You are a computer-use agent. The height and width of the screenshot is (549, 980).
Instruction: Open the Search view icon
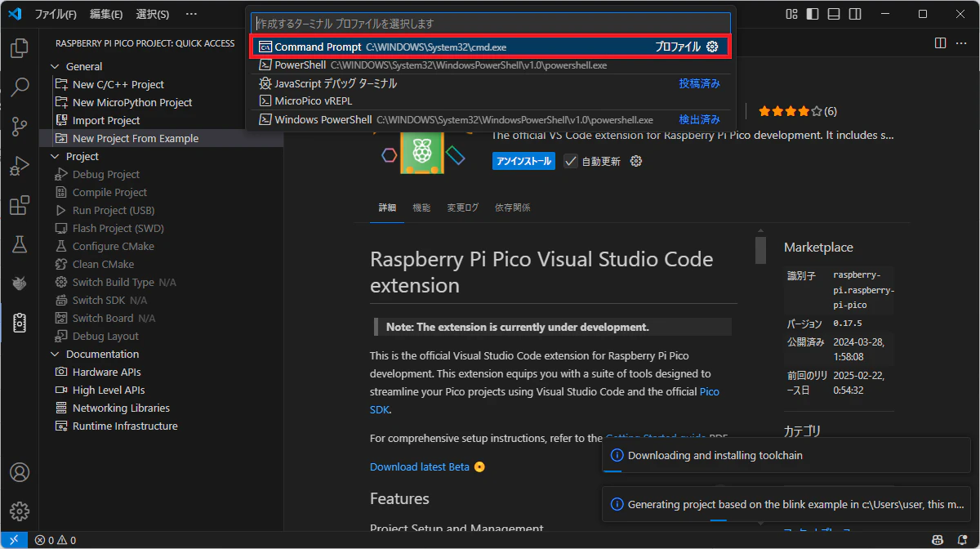click(19, 87)
